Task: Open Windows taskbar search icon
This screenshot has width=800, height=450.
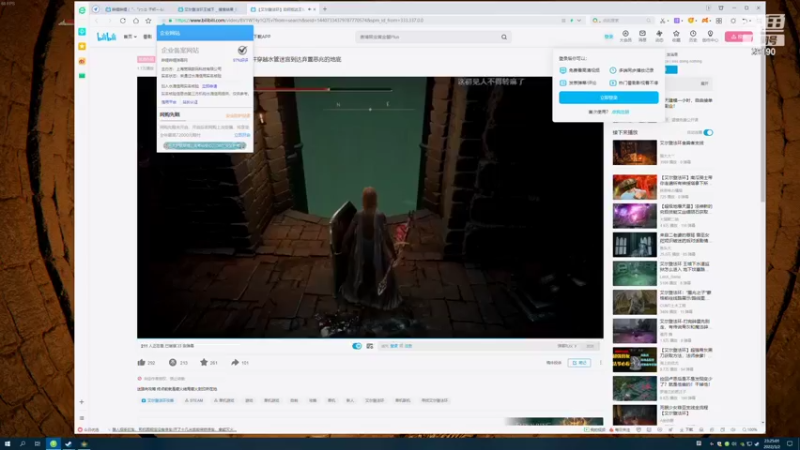Action: [22, 444]
